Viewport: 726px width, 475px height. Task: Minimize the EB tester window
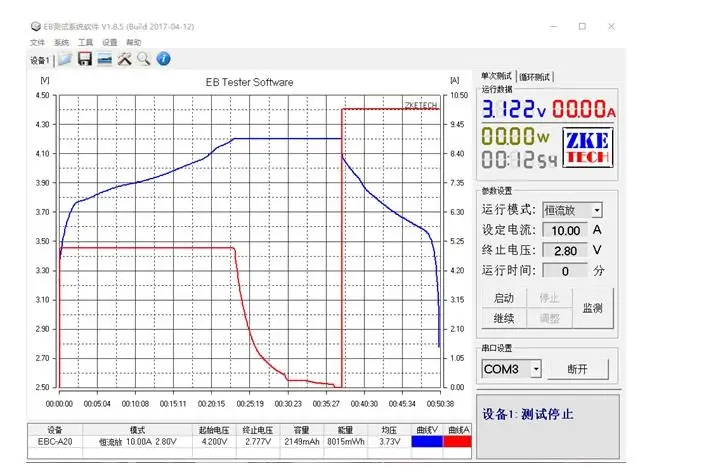coord(554,26)
